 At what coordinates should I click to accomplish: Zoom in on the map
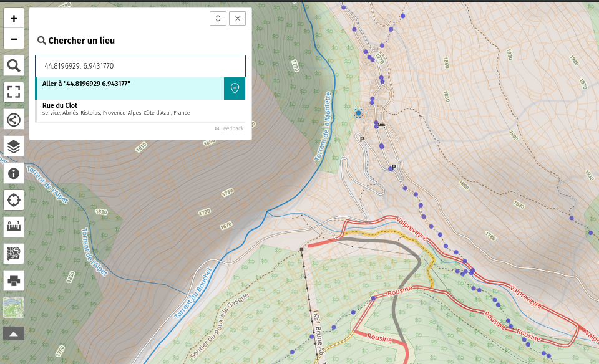(14, 19)
